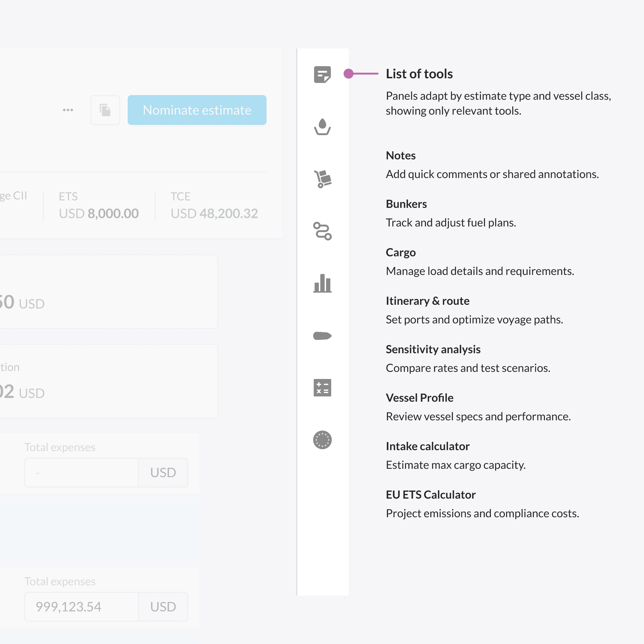Viewport: 644px width, 644px height.
Task: Open the Itinerary & route icon
Action: (x=322, y=231)
